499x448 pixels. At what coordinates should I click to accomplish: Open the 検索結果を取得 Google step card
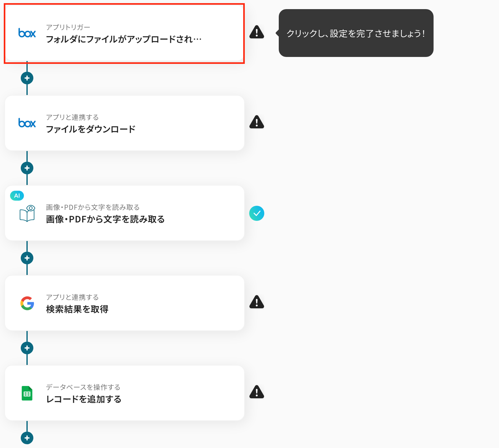(125, 303)
